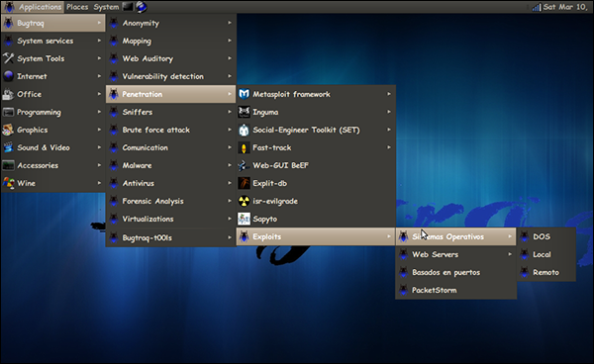The height and width of the screenshot is (364, 594).
Task: Open the Virtualizations submenu
Action: (171, 219)
